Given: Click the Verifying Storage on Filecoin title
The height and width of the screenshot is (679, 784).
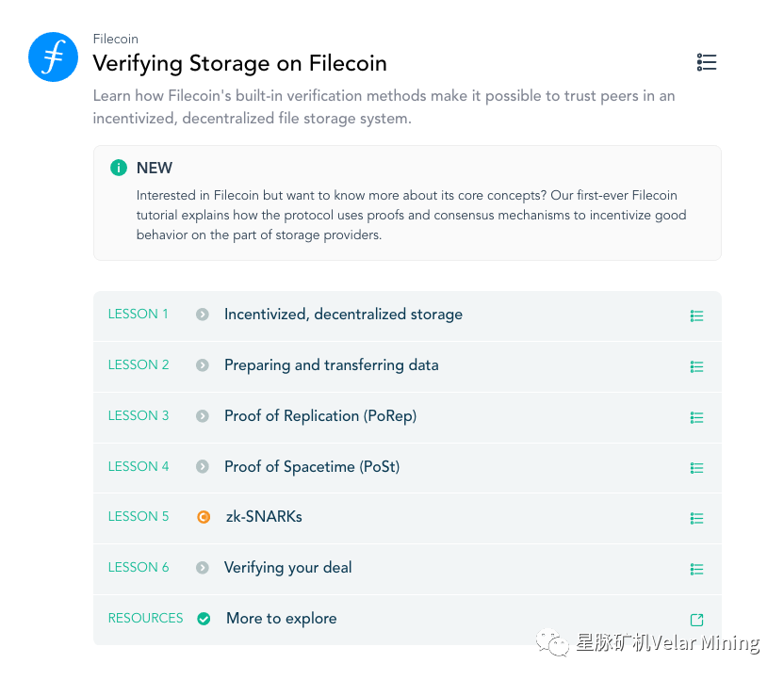Looking at the screenshot, I should [239, 63].
